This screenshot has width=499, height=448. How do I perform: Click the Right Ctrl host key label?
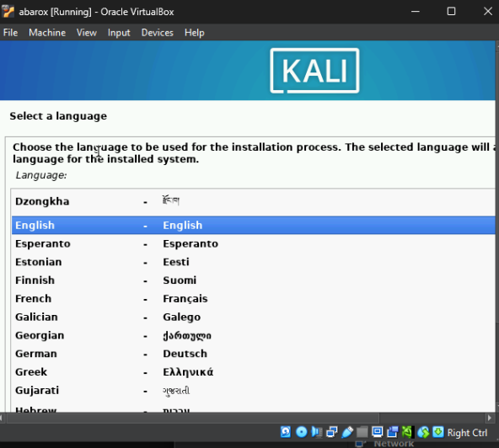467,433
